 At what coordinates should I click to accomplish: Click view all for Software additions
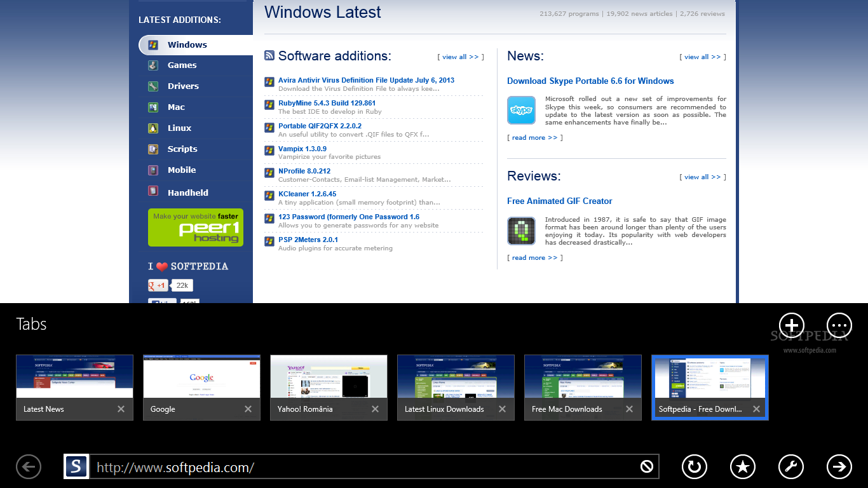[461, 57]
